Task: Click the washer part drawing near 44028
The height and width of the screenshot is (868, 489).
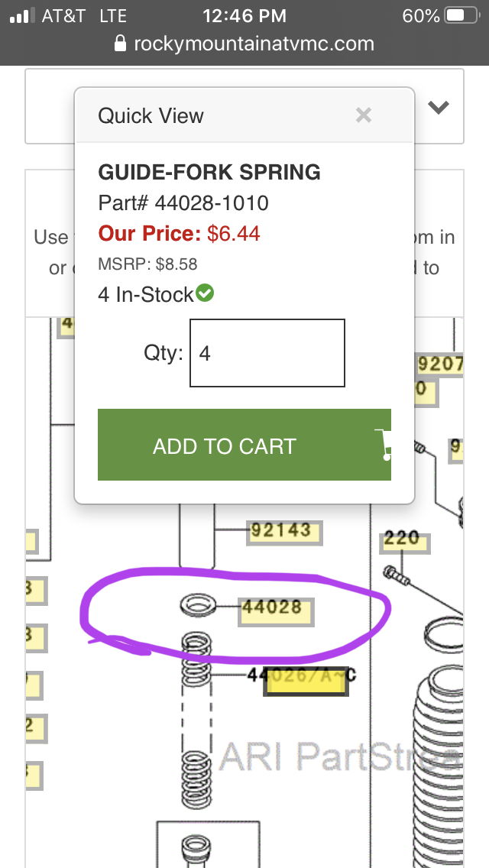Action: pyautogui.click(x=198, y=605)
